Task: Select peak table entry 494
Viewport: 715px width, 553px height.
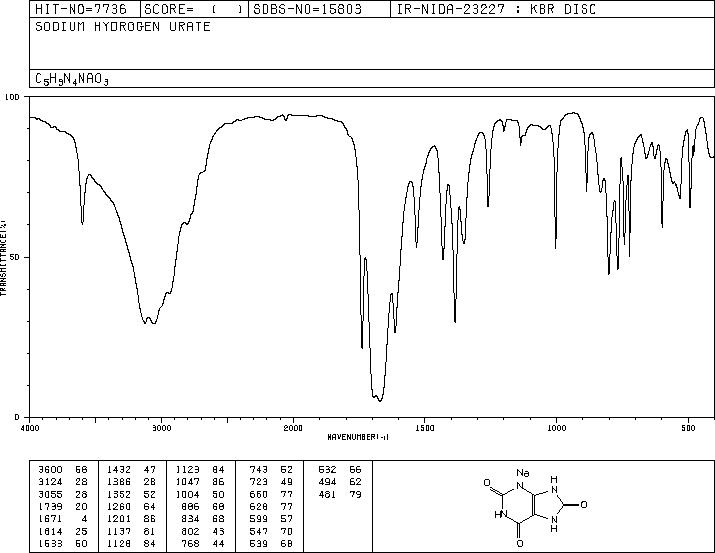Action: pos(327,482)
